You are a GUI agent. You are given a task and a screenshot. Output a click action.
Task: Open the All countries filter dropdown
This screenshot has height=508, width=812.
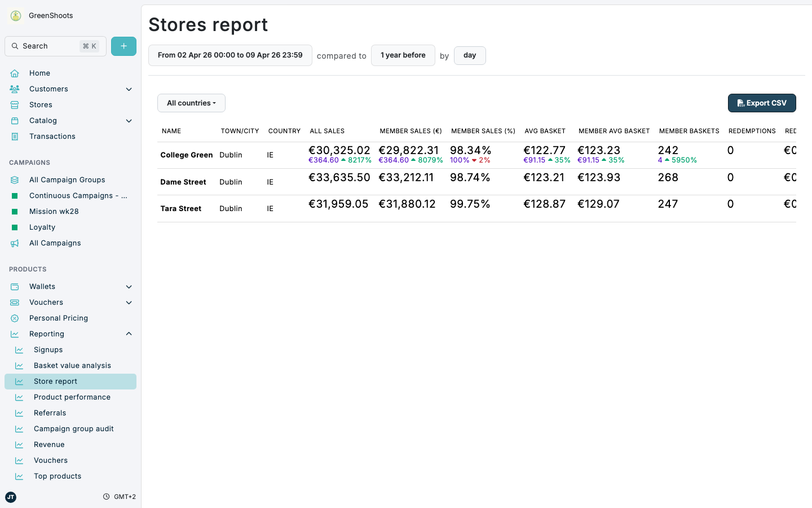pyautogui.click(x=191, y=103)
